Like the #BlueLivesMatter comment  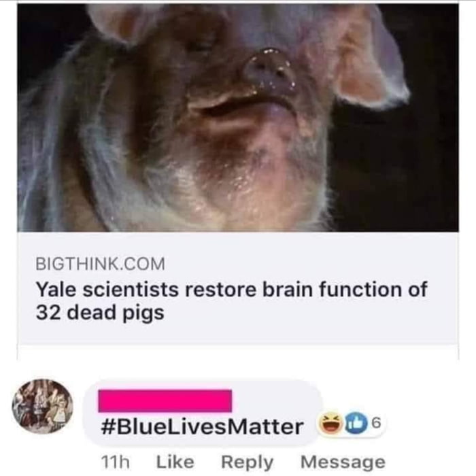pyautogui.click(x=175, y=462)
